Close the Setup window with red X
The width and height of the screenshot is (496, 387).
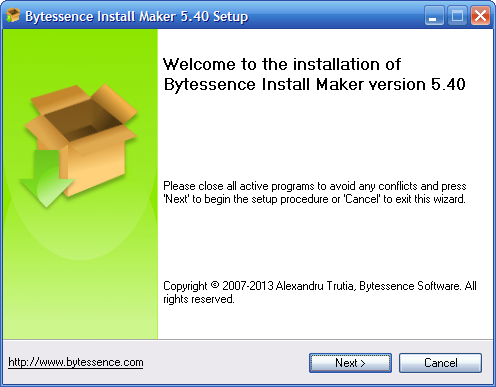480,15
